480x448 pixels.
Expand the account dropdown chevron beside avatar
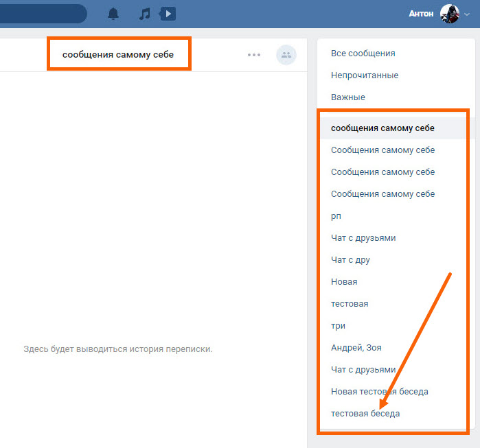click(468, 14)
